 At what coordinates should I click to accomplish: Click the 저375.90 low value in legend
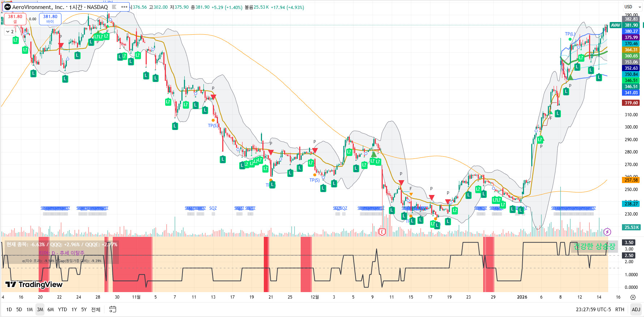(179, 7)
